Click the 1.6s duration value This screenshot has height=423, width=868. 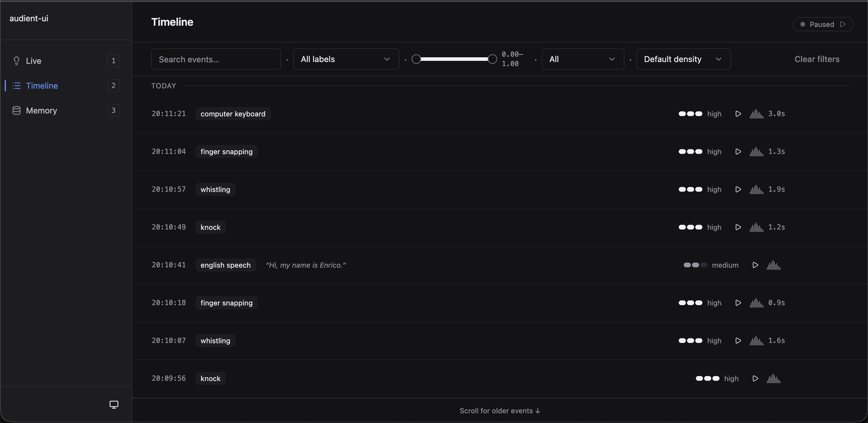[x=776, y=341]
